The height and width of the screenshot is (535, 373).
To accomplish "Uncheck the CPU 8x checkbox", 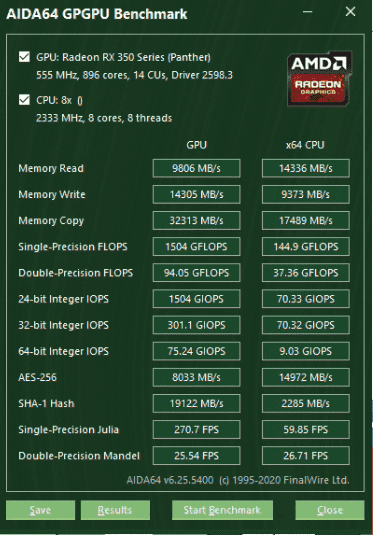I will coord(24,100).
